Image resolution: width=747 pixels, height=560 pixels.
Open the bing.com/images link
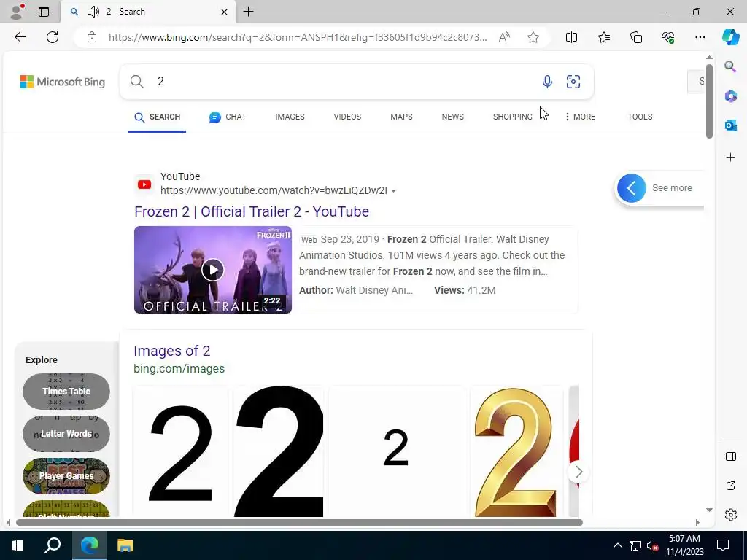[179, 368]
